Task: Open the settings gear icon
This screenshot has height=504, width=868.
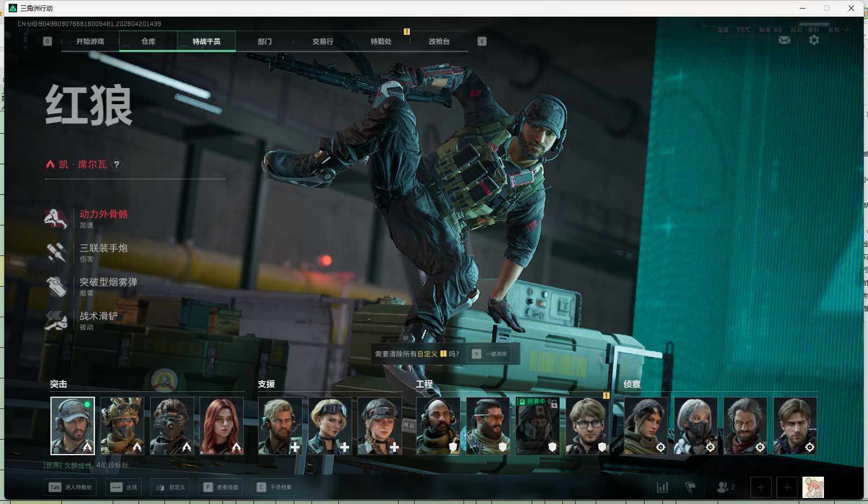Action: pyautogui.click(x=814, y=40)
